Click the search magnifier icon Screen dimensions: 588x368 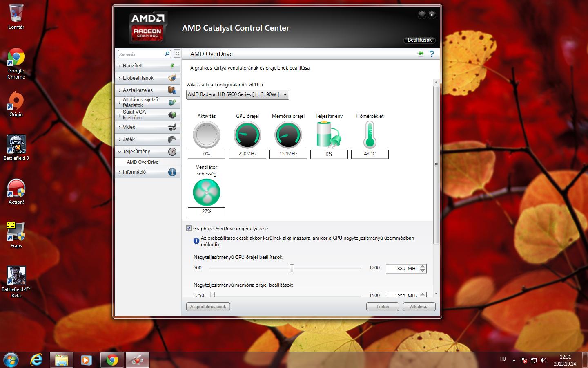167,54
